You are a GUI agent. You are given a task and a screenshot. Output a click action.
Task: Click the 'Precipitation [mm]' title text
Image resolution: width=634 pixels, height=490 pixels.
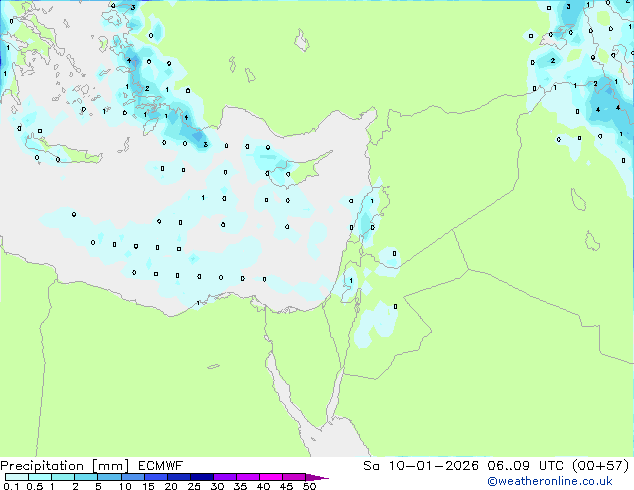tap(65, 466)
